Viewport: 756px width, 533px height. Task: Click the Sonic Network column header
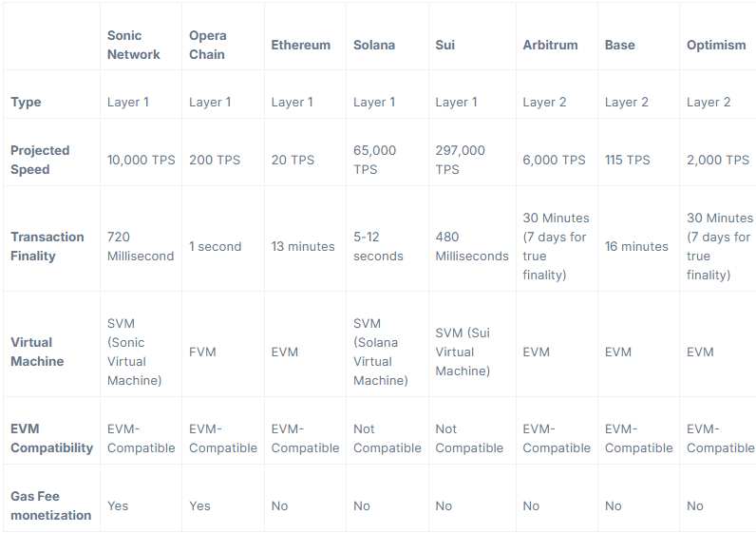(133, 45)
